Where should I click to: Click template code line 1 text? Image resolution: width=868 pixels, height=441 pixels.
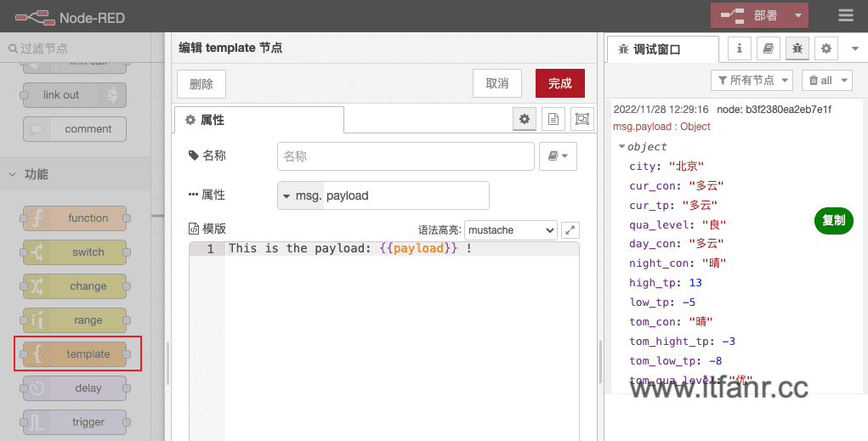350,248
